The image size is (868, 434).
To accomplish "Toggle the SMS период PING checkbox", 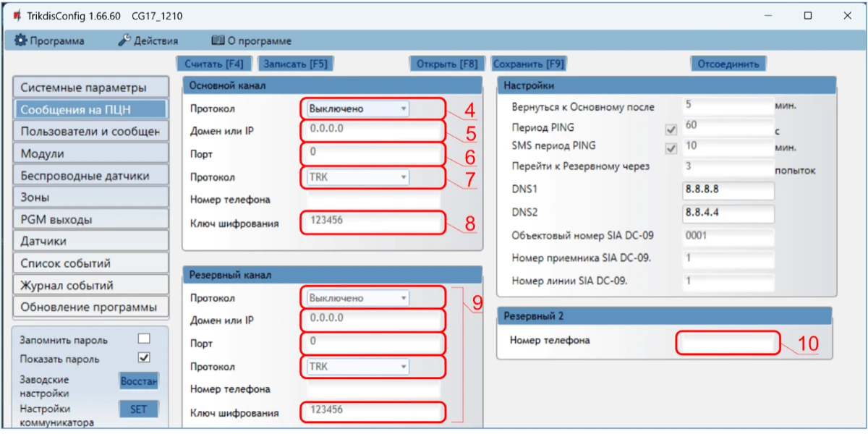I will click(x=671, y=148).
